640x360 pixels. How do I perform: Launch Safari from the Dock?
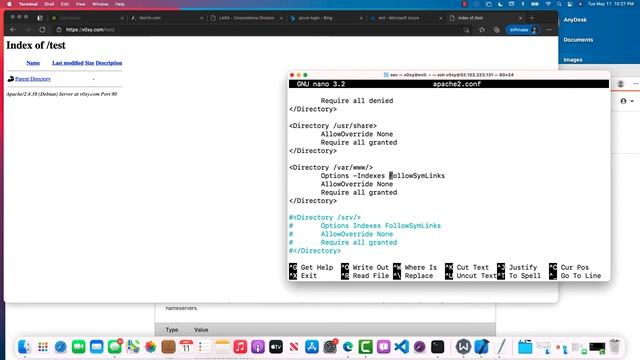coord(60,347)
